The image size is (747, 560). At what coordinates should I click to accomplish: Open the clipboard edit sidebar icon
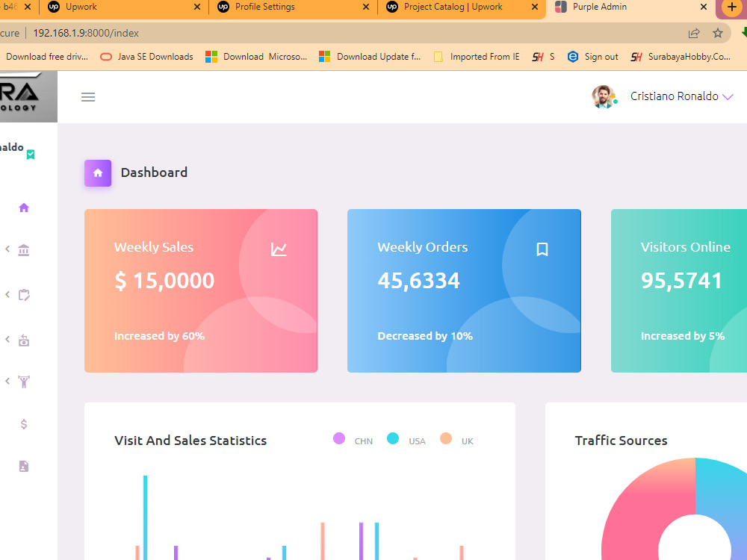pyautogui.click(x=24, y=295)
